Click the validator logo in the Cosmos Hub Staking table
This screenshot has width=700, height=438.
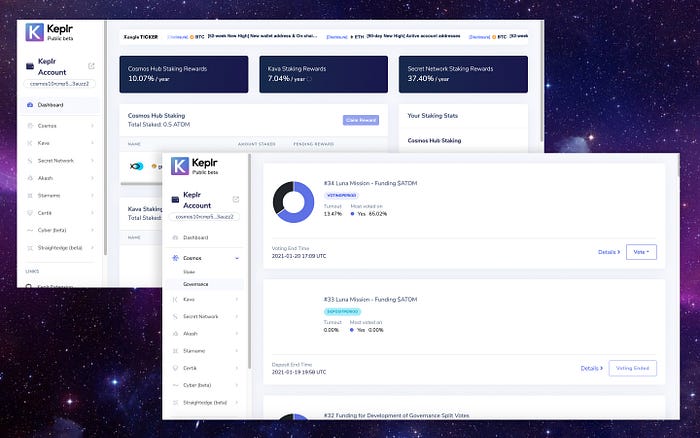[136, 166]
